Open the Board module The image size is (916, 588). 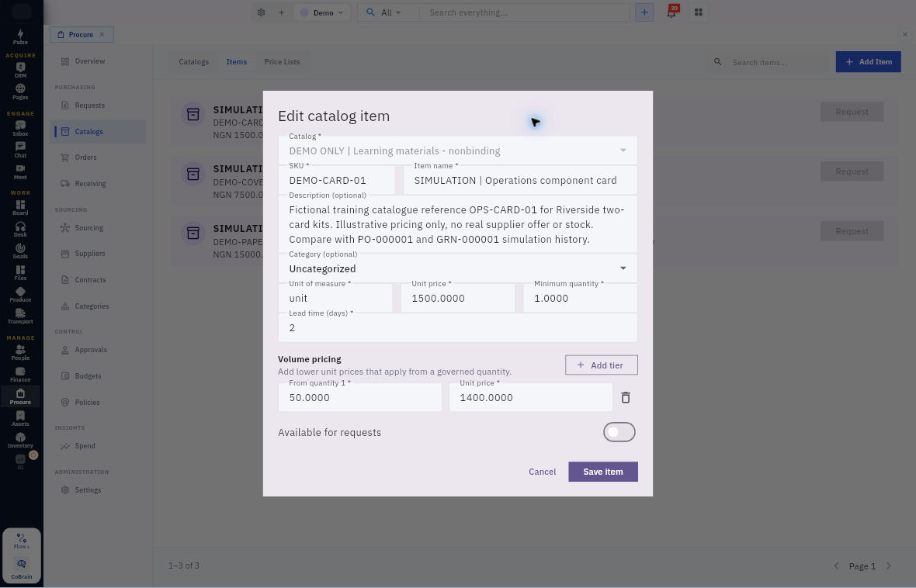coord(20,207)
